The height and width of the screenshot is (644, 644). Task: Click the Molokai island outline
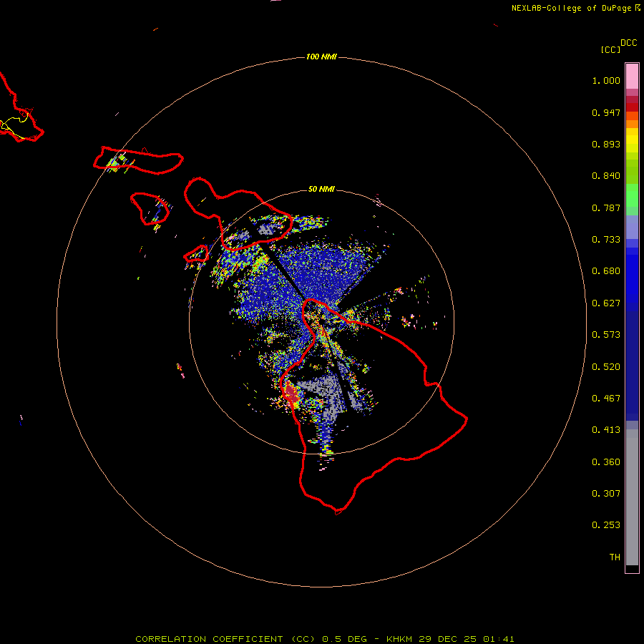point(138,160)
